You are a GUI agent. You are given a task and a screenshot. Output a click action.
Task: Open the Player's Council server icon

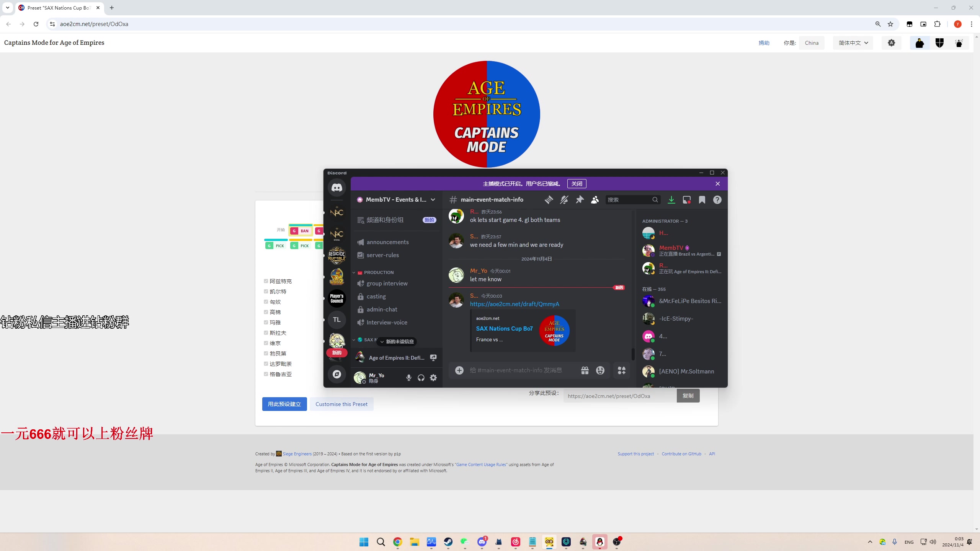pos(336,298)
